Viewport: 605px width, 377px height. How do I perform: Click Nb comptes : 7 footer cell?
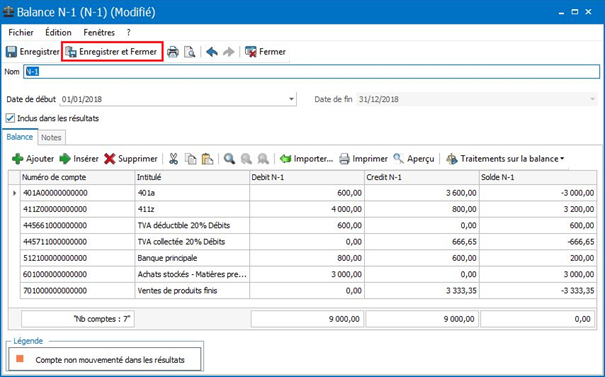click(78, 319)
